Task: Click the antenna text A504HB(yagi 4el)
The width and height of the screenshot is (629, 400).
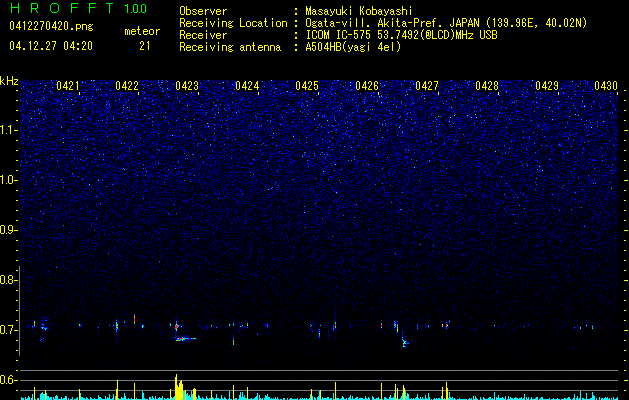Action: tap(353, 47)
